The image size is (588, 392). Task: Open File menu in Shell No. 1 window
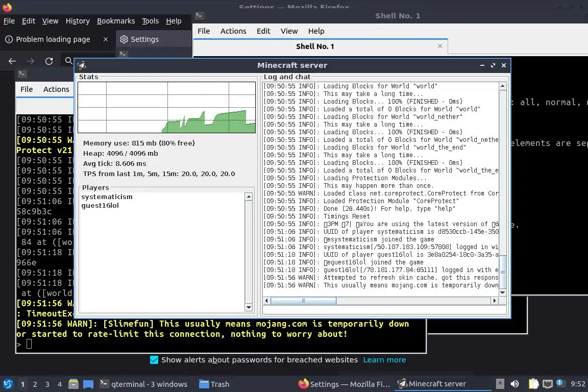click(x=204, y=31)
